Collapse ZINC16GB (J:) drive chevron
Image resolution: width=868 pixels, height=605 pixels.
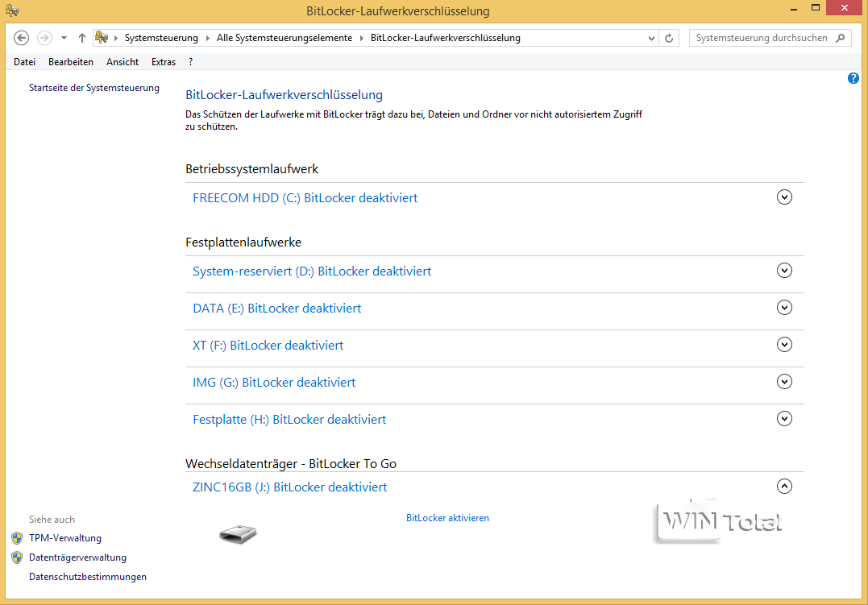784,487
